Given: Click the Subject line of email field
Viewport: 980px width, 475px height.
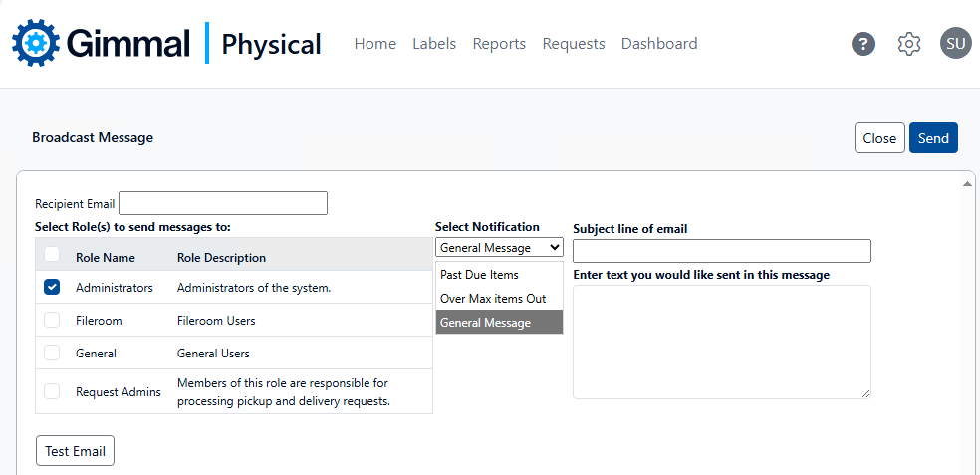Looking at the screenshot, I should pyautogui.click(x=722, y=251).
